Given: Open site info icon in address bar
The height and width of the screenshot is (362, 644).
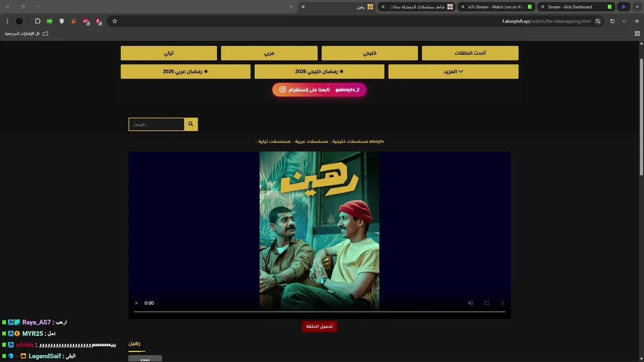Looking at the screenshot, I should (598, 21).
